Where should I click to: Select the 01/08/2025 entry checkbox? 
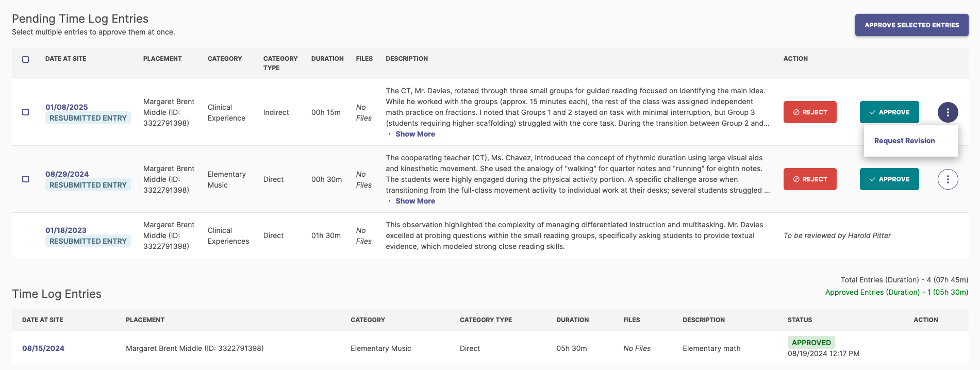click(25, 112)
